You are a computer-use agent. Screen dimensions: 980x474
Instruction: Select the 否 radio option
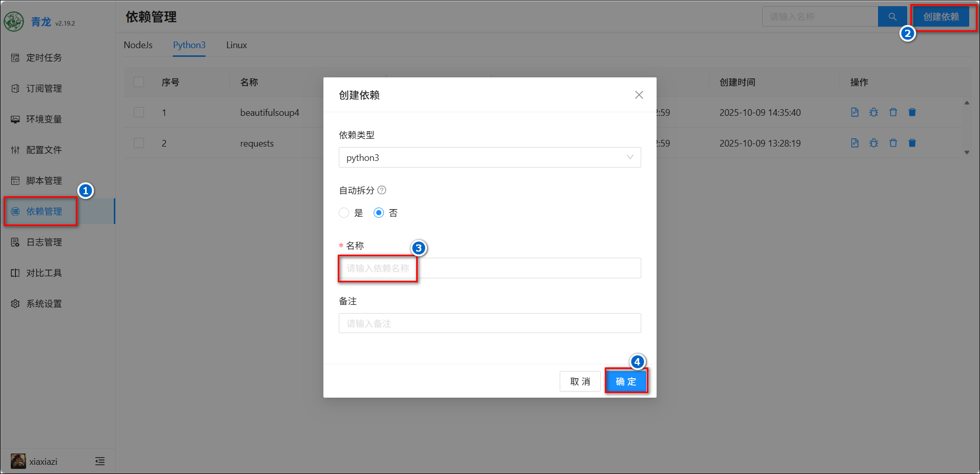[379, 213]
